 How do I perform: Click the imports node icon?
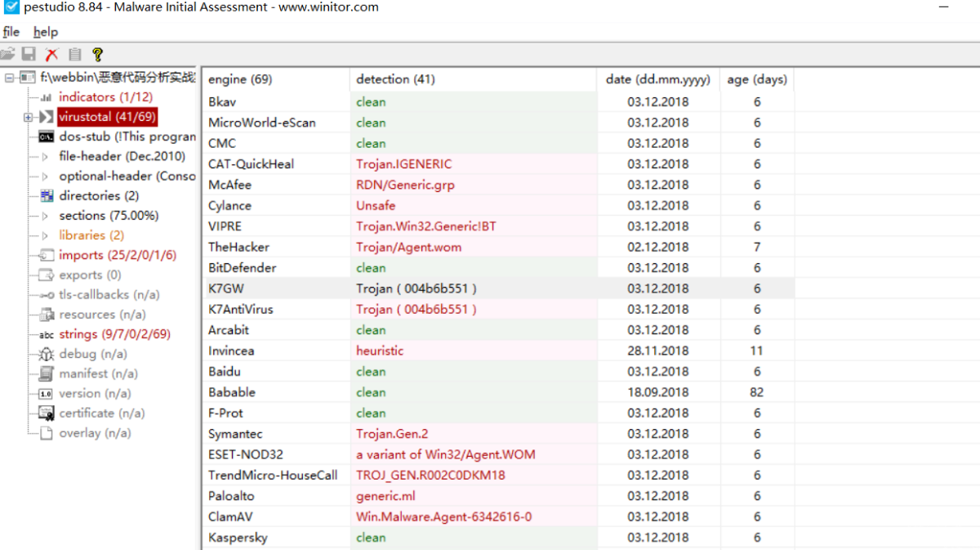pos(46,255)
